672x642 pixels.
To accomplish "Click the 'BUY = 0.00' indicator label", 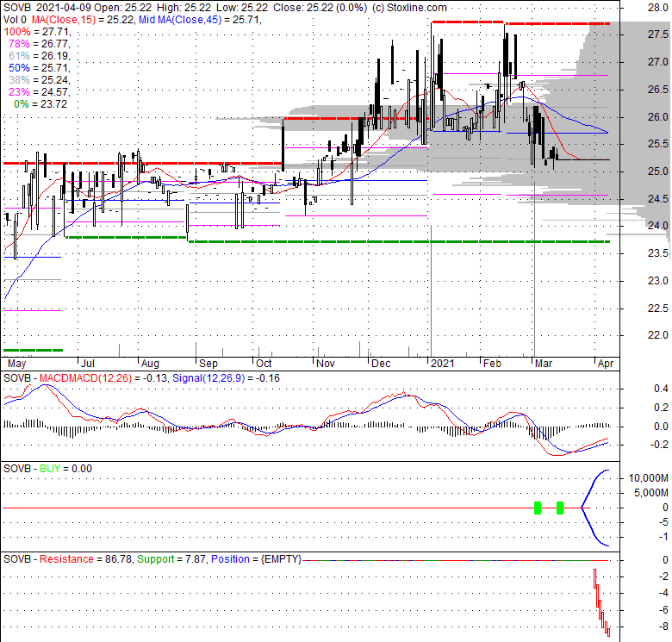I will [x=65, y=469].
